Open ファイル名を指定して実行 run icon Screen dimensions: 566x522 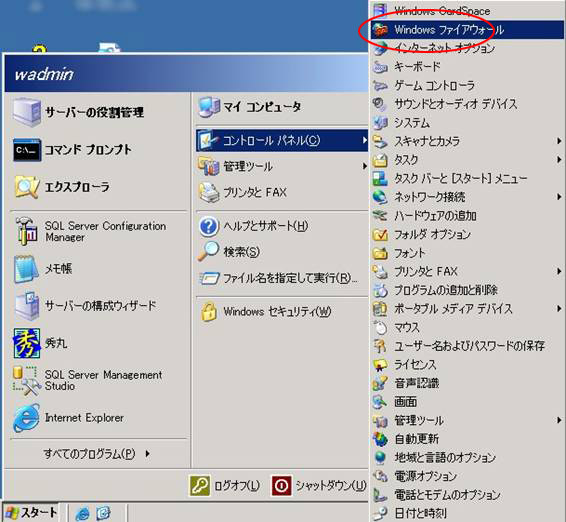click(x=209, y=278)
